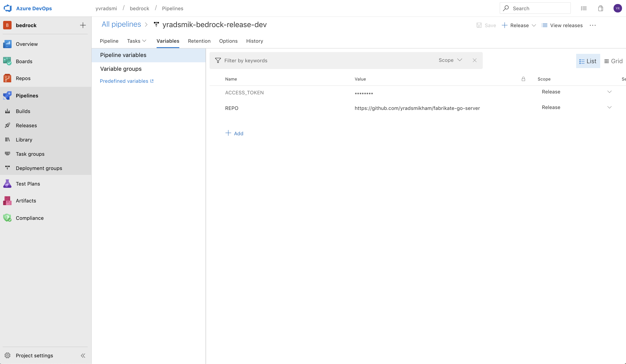Switch to the Pipeline tab
The width and height of the screenshot is (626, 364).
tap(109, 41)
